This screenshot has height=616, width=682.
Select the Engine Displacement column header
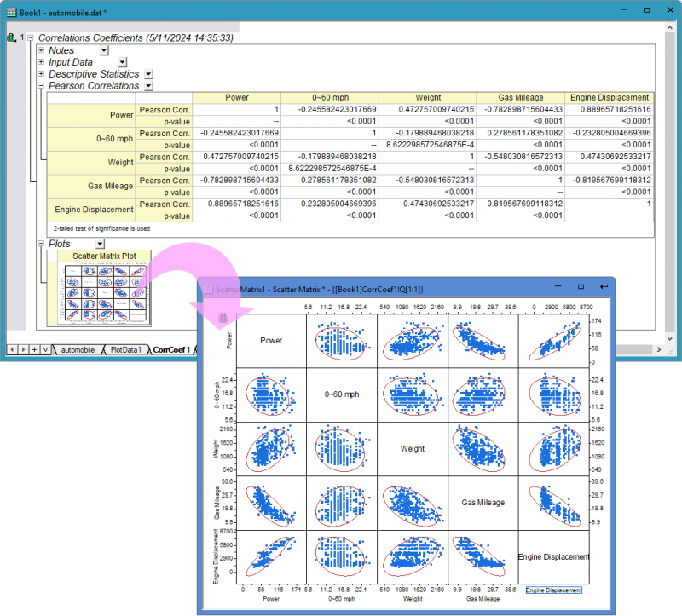[609, 97]
